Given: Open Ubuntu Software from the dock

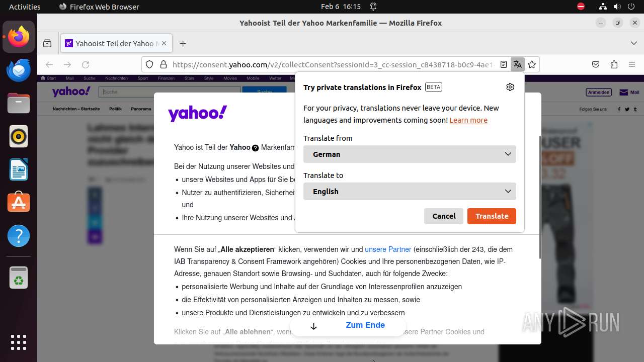Looking at the screenshot, I should pos(19,203).
